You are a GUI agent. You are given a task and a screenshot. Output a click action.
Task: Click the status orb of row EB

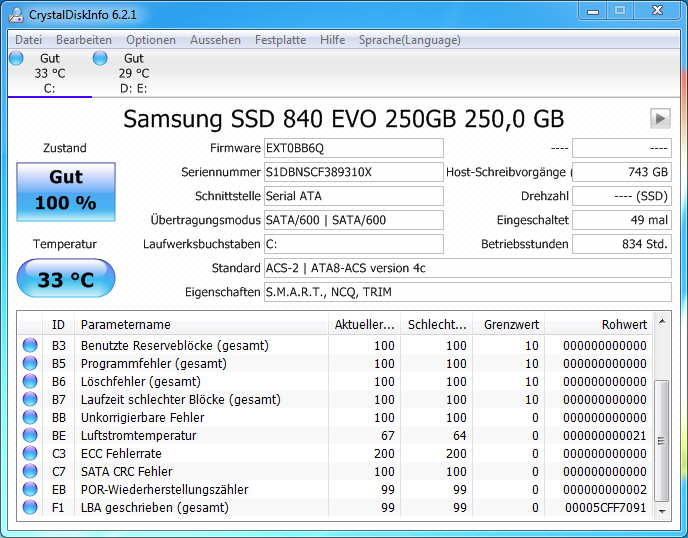(30, 489)
